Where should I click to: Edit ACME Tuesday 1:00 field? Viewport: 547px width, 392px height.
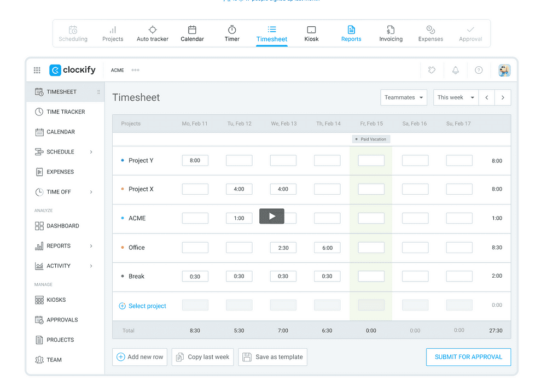tap(239, 218)
